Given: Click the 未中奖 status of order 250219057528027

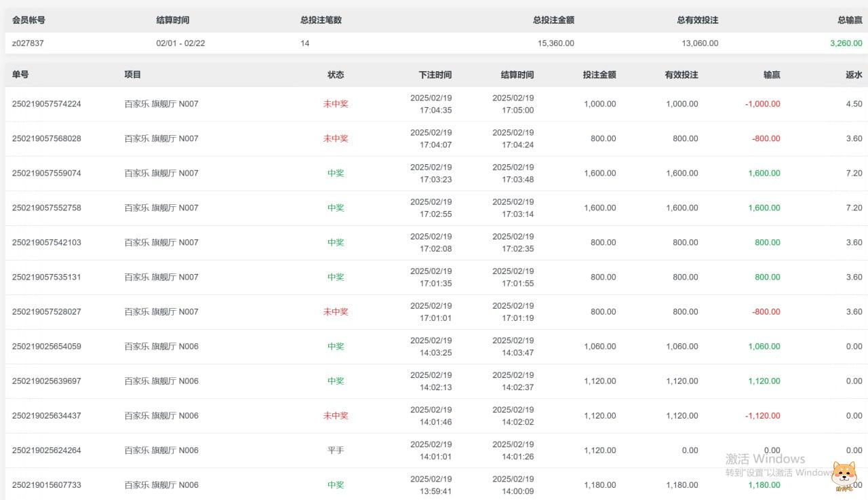Looking at the screenshot, I should tap(336, 311).
